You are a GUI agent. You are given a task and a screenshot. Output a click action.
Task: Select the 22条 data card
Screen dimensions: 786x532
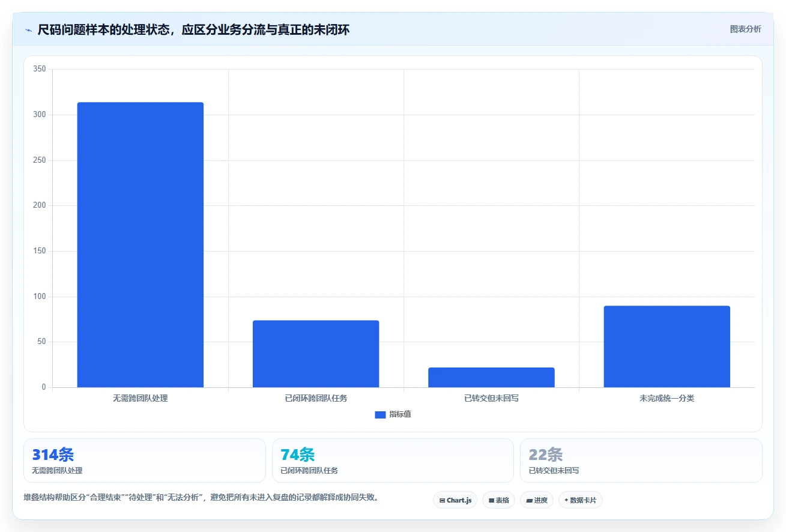coord(641,461)
